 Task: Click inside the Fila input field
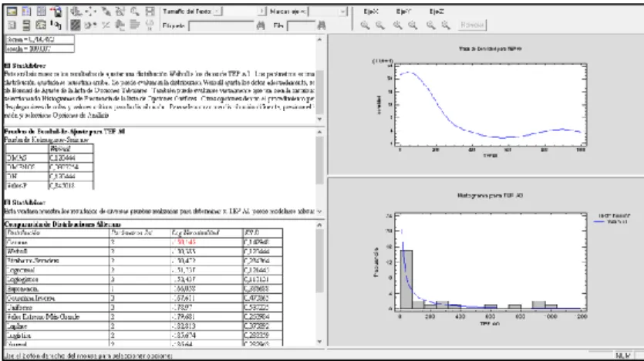[301, 26]
